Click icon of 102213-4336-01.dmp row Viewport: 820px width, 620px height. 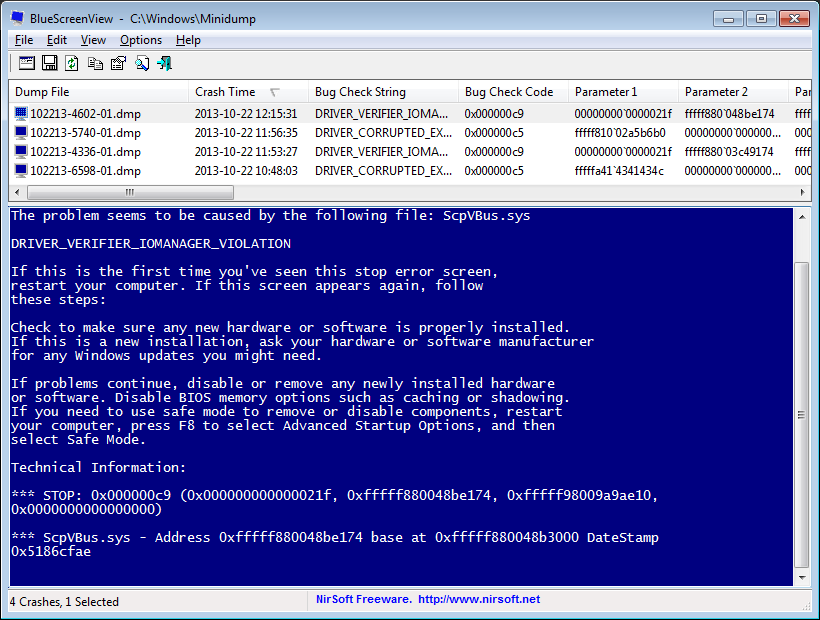(21, 152)
